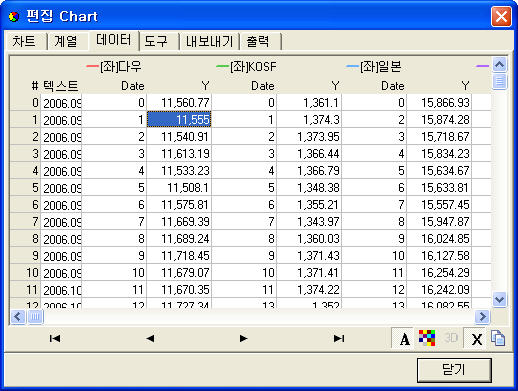Click the blue 일본 series color line

[x=352, y=66]
